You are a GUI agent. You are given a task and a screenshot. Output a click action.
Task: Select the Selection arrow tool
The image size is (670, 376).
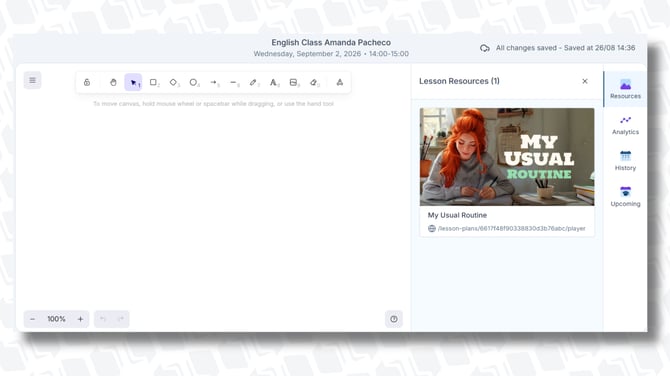coord(133,82)
